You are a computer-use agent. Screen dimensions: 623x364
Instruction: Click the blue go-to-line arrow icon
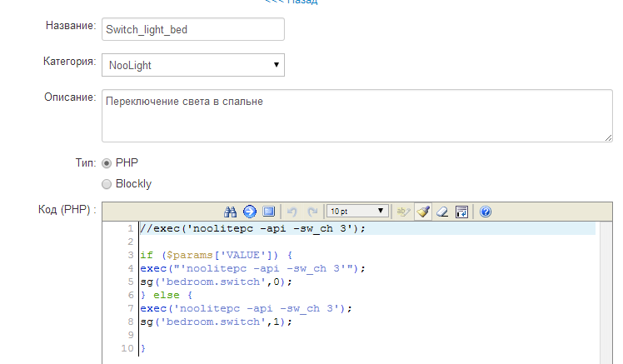pos(250,212)
